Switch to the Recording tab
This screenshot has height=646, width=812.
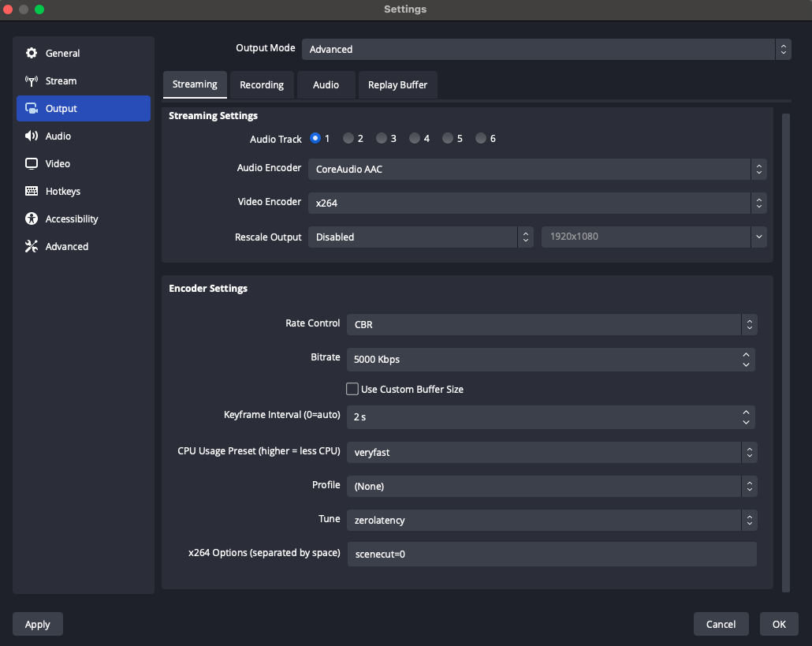point(262,85)
